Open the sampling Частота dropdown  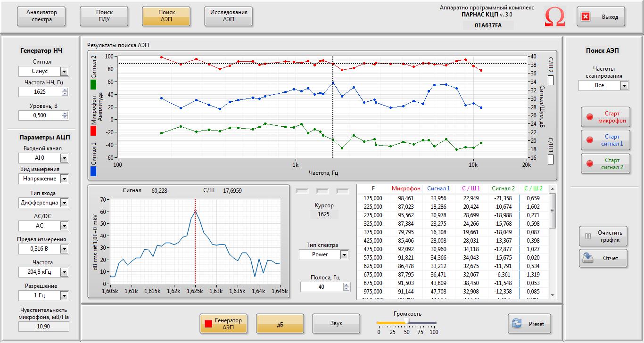click(65, 272)
